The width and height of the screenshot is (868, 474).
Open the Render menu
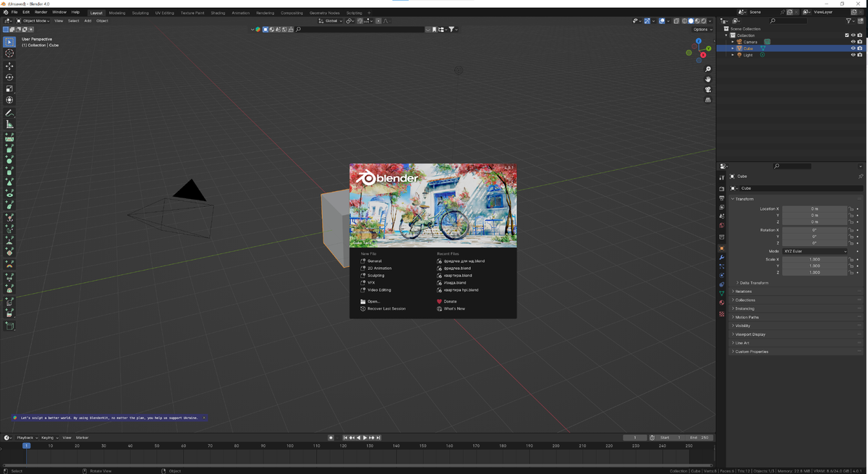coord(41,12)
